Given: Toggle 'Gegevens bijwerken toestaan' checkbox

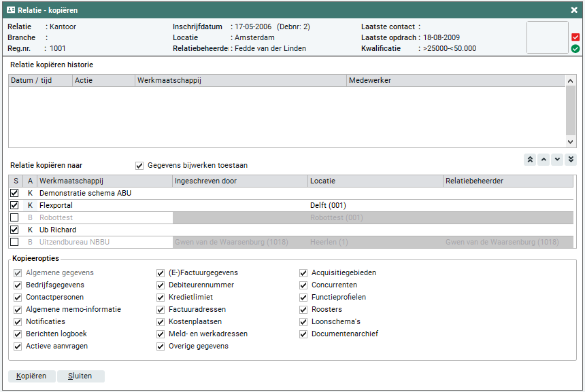Looking at the screenshot, I should tap(139, 165).
